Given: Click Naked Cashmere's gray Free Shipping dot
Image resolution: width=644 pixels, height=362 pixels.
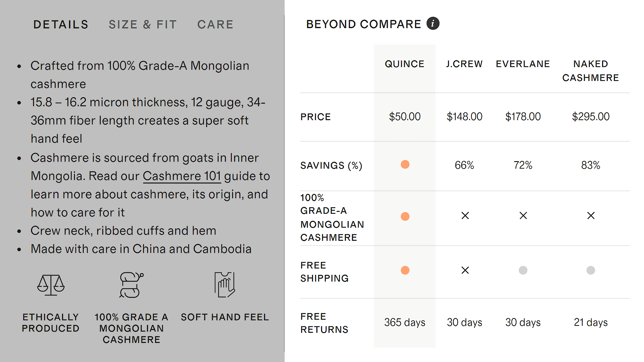Looking at the screenshot, I should [x=591, y=270].
